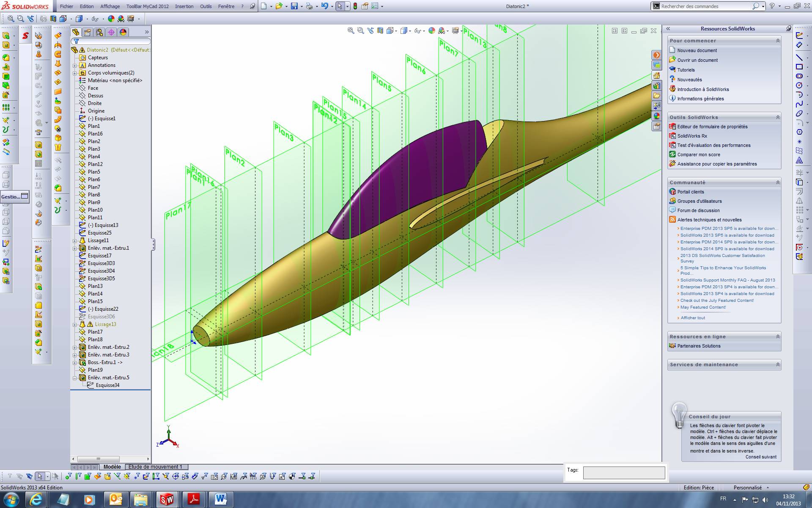This screenshot has height=508, width=812.
Task: Click the Rechercher des commandes search box
Action: (x=706, y=6)
